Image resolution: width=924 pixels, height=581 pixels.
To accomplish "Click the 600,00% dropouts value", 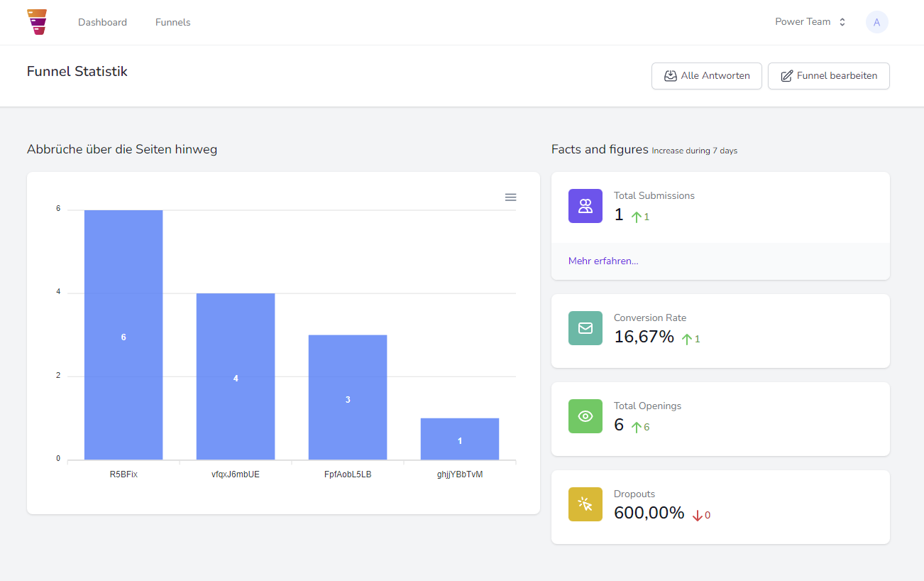I will 649,513.
